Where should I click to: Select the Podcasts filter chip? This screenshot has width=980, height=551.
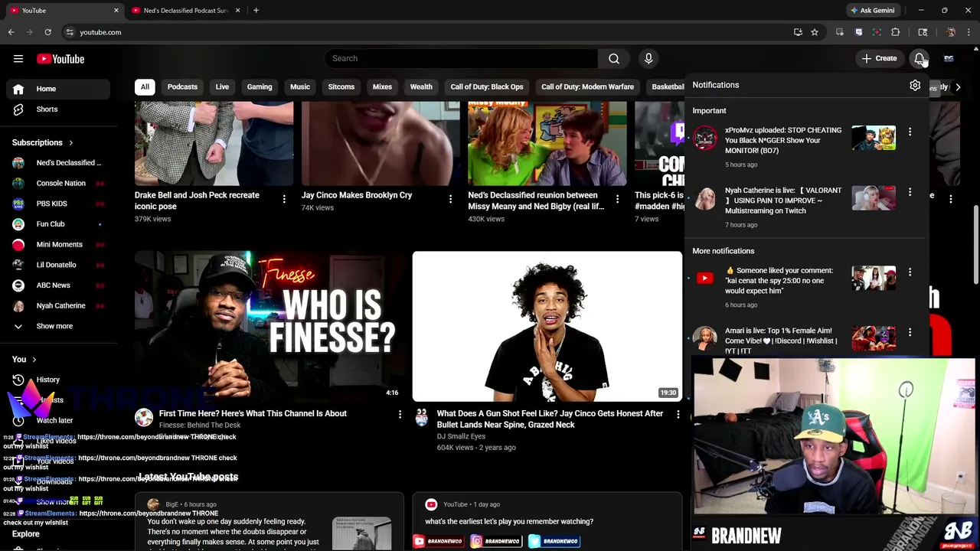tap(182, 86)
